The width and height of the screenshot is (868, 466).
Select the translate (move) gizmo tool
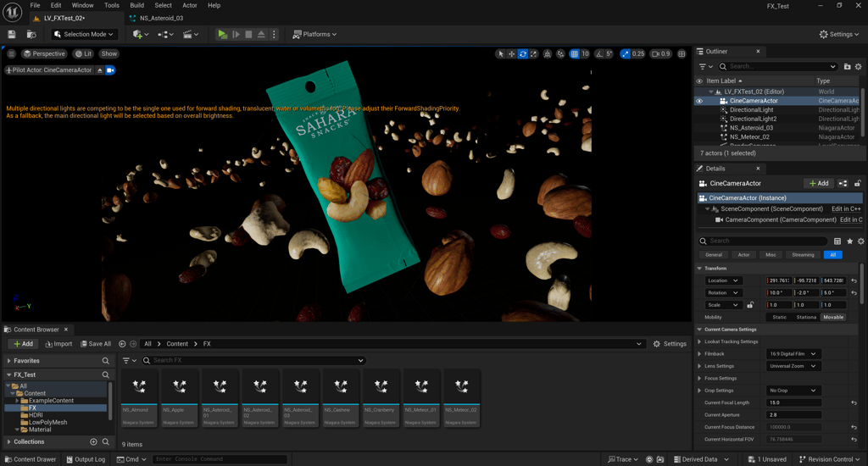coord(512,54)
